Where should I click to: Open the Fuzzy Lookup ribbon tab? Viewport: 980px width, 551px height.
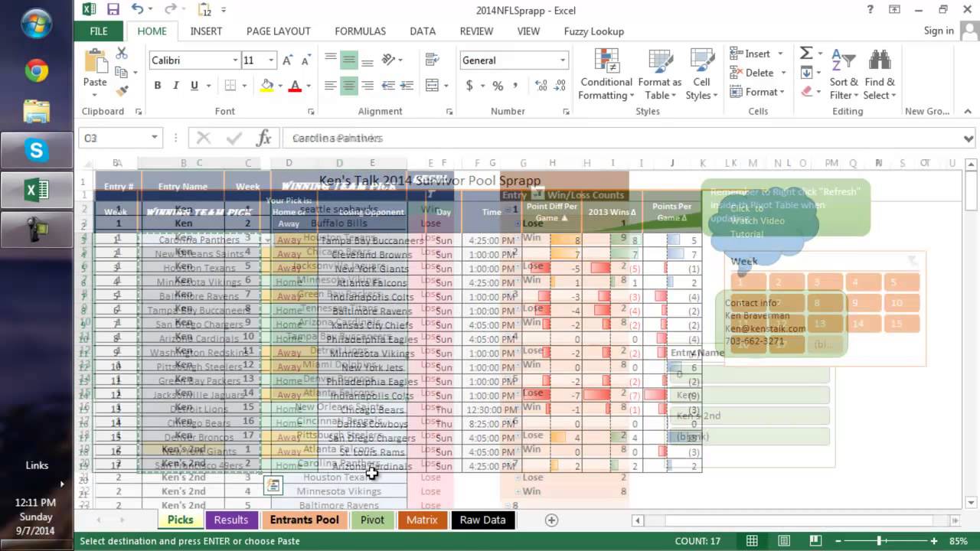click(594, 31)
